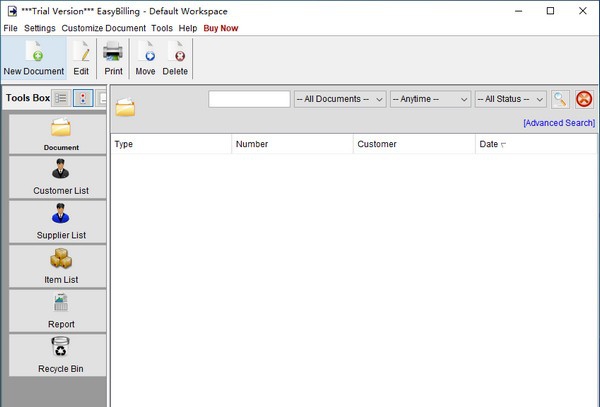Viewport: 600px width, 407px height.
Task: Clear search with red cancel icon
Action: (584, 99)
